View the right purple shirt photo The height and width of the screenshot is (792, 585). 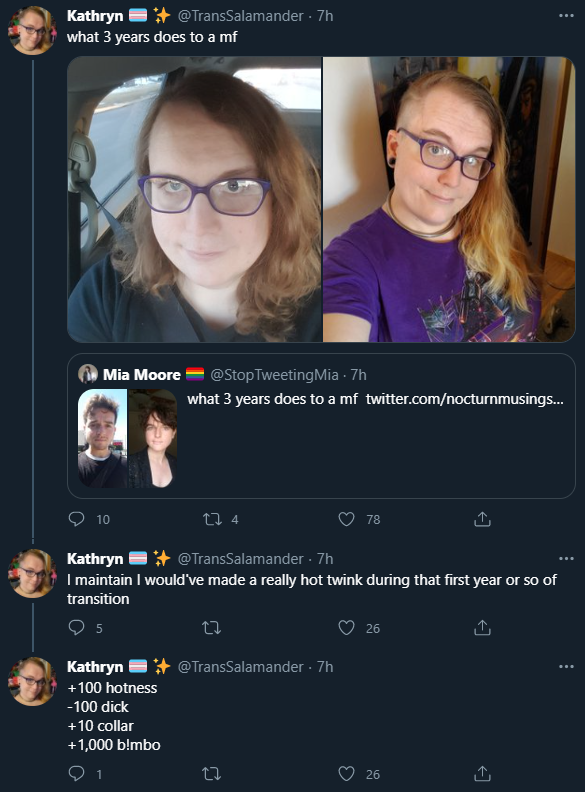point(449,199)
